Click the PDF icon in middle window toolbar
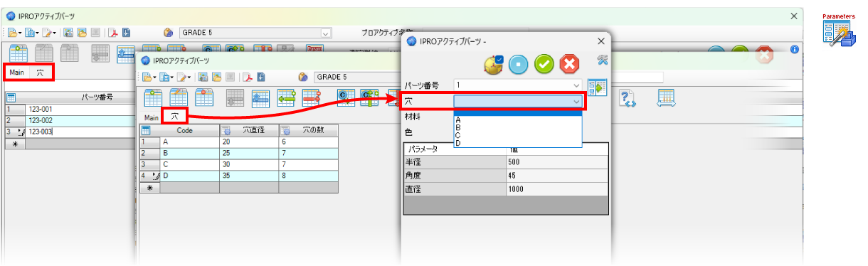The image size is (868, 266). 248,77
